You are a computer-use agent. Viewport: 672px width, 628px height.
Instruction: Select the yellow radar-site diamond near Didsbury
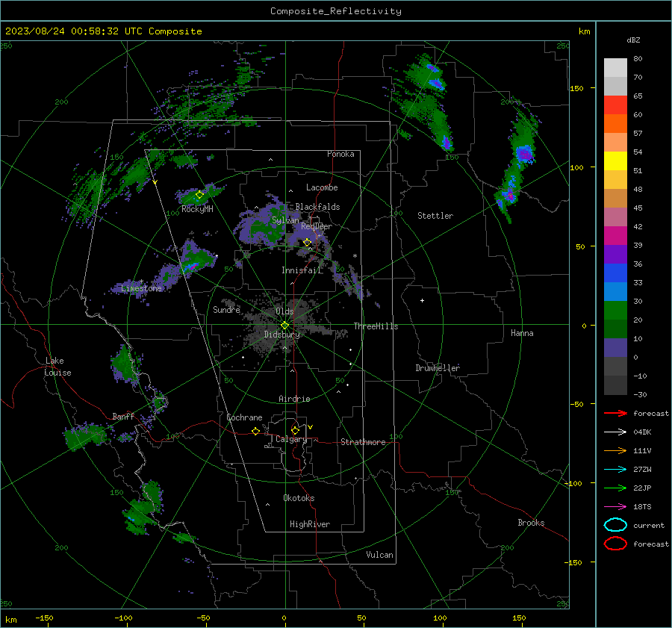pyautogui.click(x=284, y=326)
